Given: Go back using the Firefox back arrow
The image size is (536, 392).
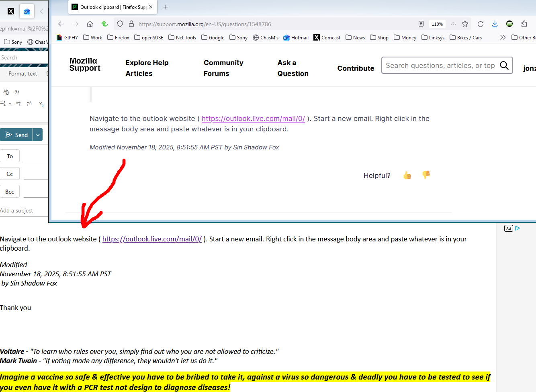Looking at the screenshot, I should point(61,24).
